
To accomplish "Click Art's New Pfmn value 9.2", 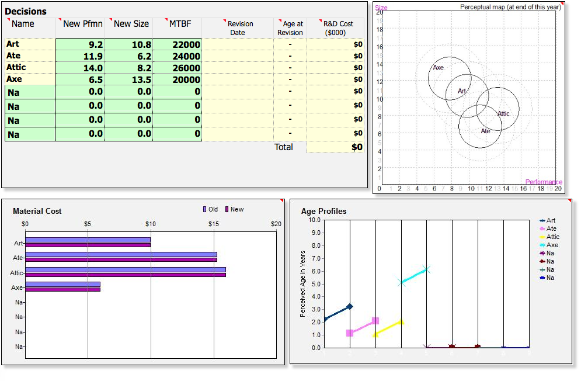I will 80,44.
